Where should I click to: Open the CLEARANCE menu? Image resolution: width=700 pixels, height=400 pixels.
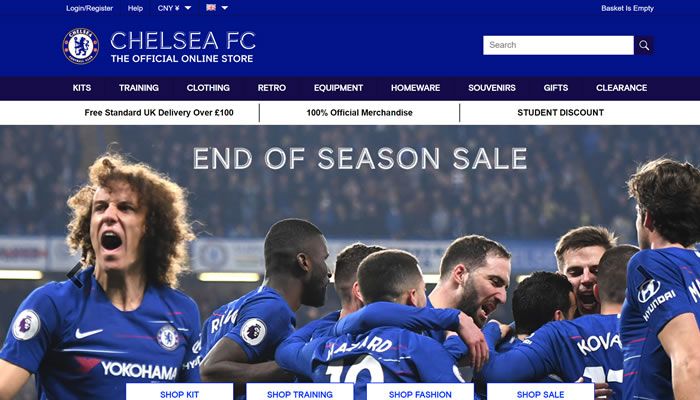tap(621, 88)
